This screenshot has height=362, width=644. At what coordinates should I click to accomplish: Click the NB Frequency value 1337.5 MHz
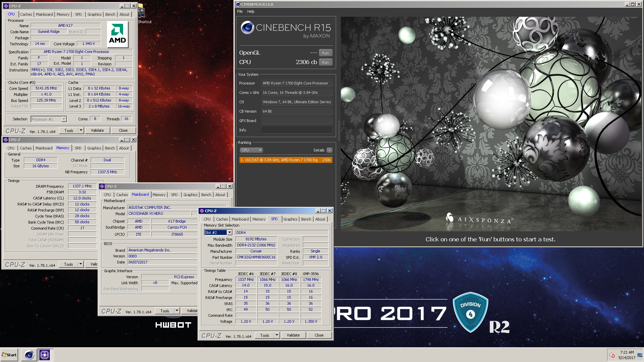[x=107, y=172]
